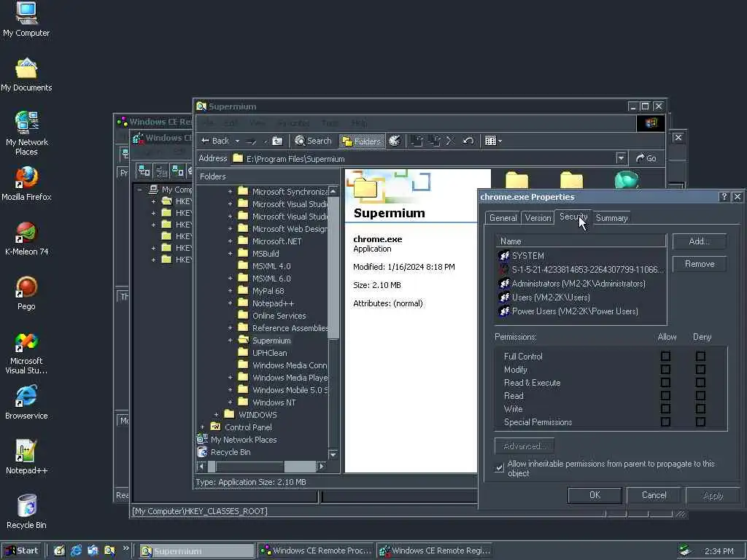Click the Back arrow in Supermium toolbar
The width and height of the screenshot is (747, 560).
[x=215, y=141]
